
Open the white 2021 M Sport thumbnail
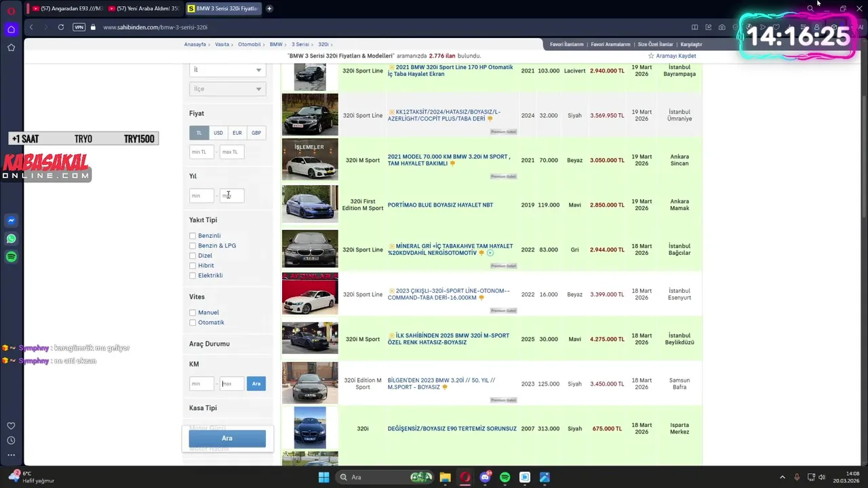pos(310,160)
